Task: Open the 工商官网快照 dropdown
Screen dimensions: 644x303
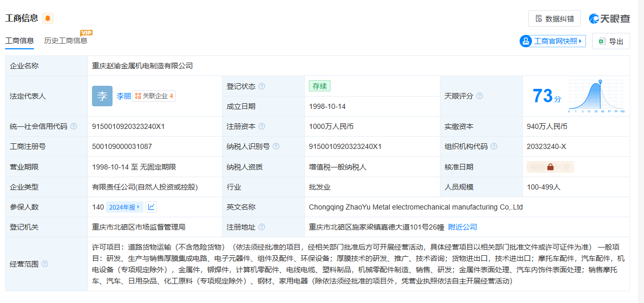Action: pos(553,41)
